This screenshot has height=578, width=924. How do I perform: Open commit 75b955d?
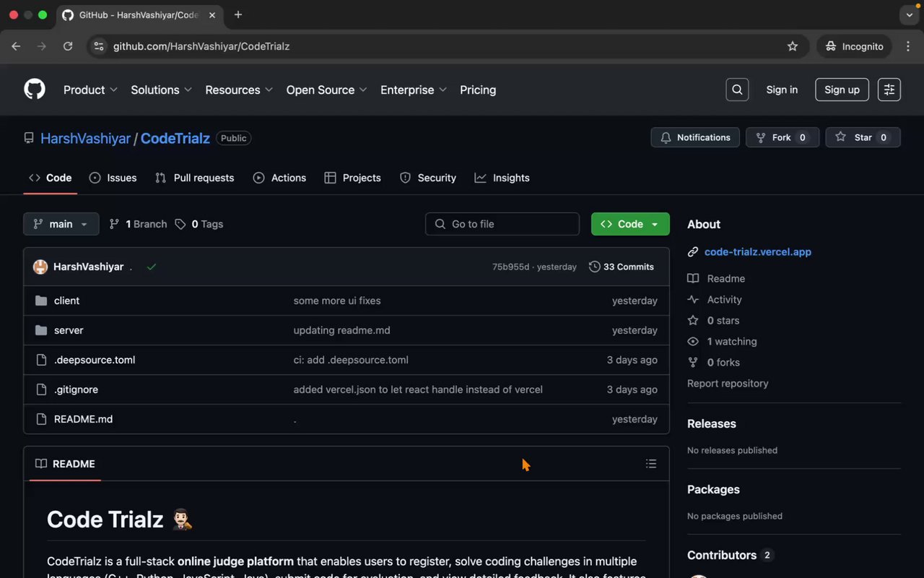(510, 267)
